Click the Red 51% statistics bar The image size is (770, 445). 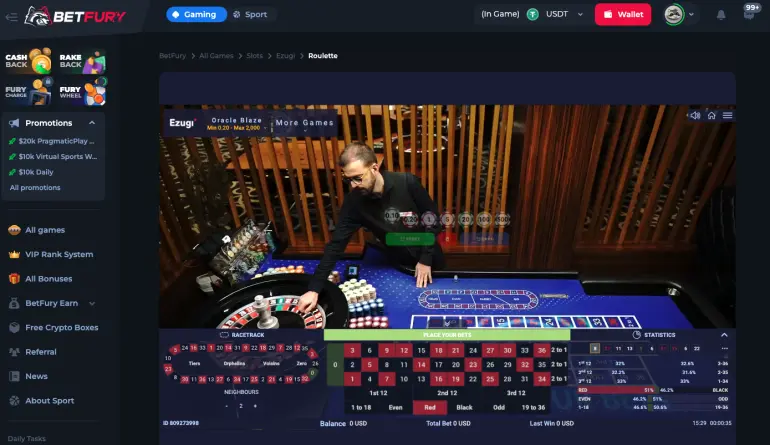617,390
